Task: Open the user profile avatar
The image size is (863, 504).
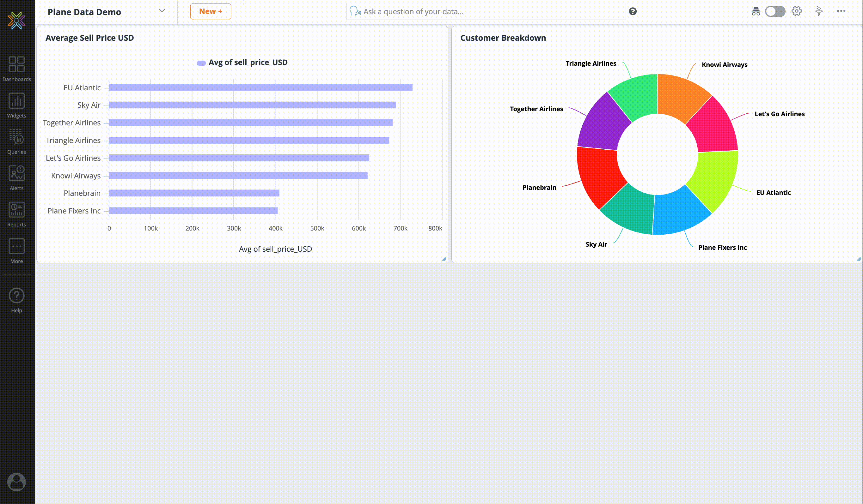Action: (16, 482)
